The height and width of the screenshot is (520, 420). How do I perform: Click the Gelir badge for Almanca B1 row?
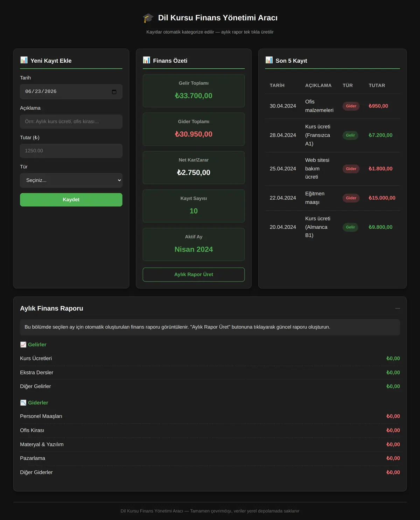point(350,227)
